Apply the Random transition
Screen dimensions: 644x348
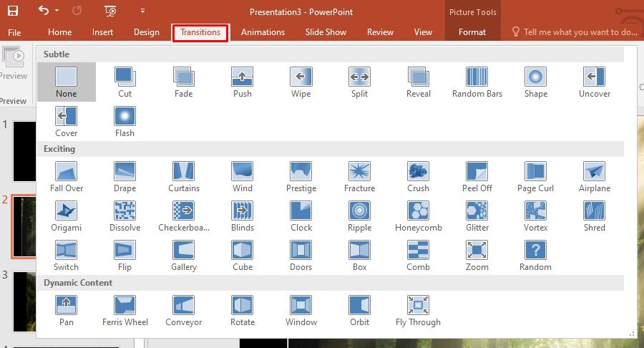tap(535, 256)
